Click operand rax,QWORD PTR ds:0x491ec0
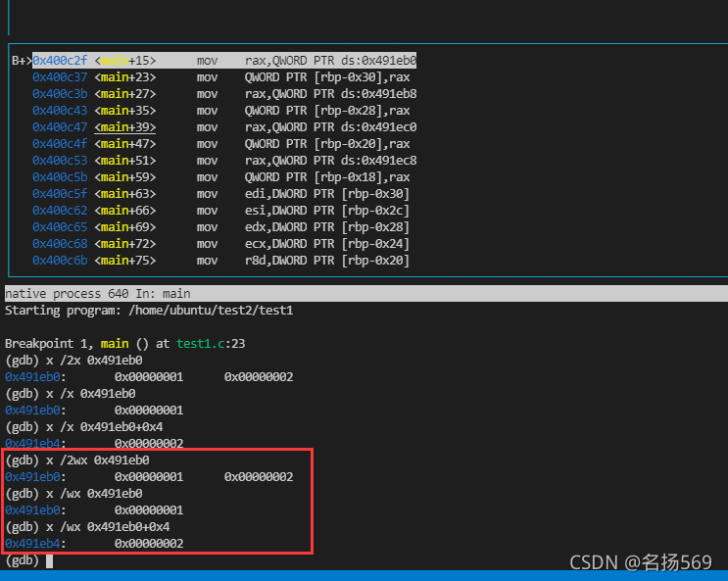The width and height of the screenshot is (728, 581). (x=330, y=127)
